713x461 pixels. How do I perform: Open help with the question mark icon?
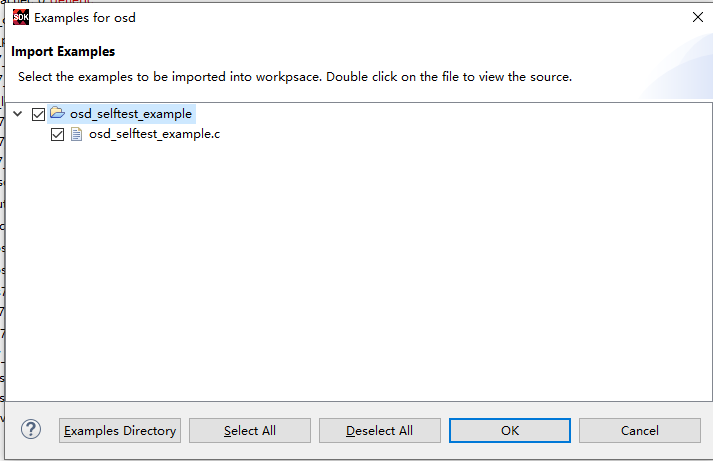[31, 430]
